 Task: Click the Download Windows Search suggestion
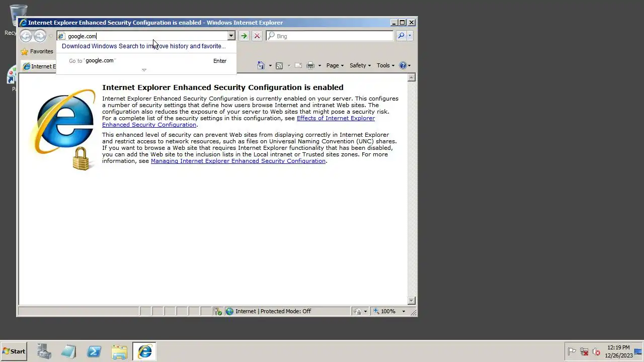click(144, 46)
